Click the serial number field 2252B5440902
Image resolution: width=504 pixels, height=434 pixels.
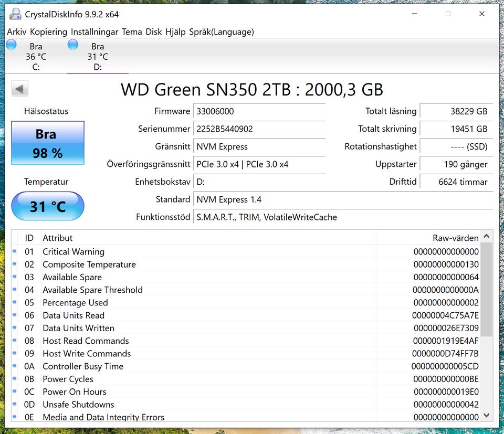pyautogui.click(x=259, y=129)
